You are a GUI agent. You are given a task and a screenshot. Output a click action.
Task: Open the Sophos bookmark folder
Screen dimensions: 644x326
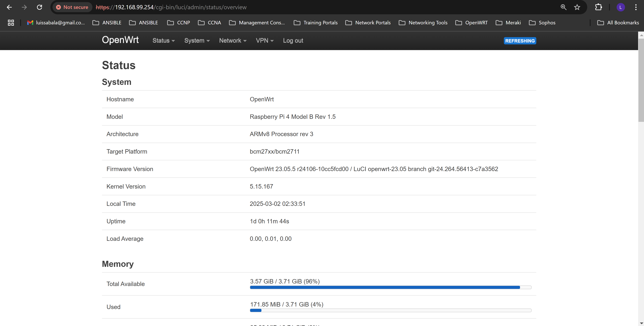pyautogui.click(x=542, y=23)
